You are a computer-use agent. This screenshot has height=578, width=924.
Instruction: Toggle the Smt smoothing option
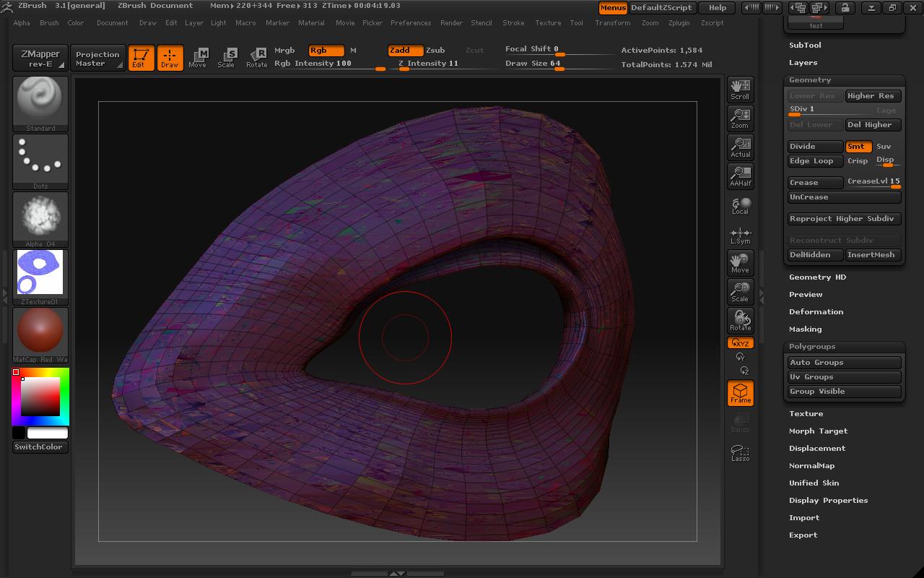click(858, 146)
